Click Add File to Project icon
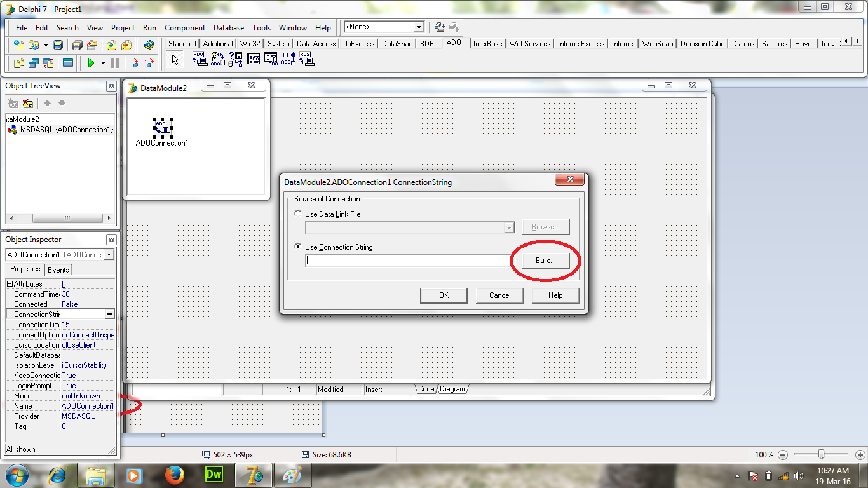The image size is (868, 488). pyautogui.click(x=111, y=45)
